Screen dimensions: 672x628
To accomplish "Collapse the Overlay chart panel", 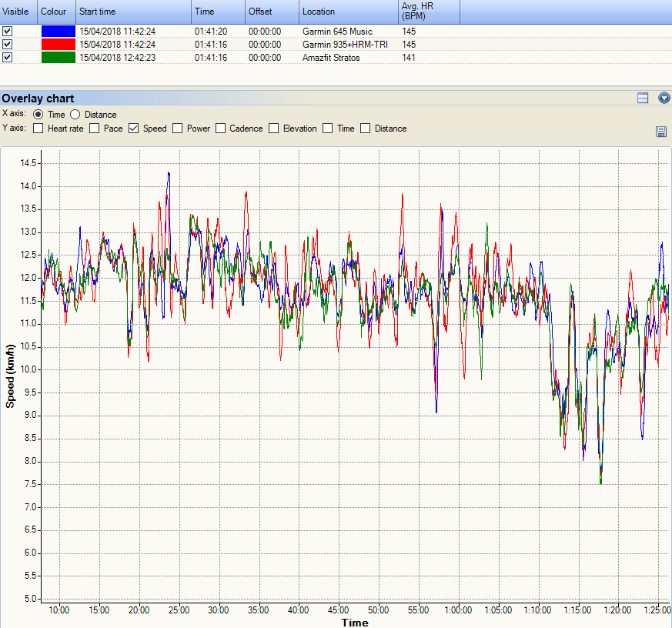I will pos(664,98).
